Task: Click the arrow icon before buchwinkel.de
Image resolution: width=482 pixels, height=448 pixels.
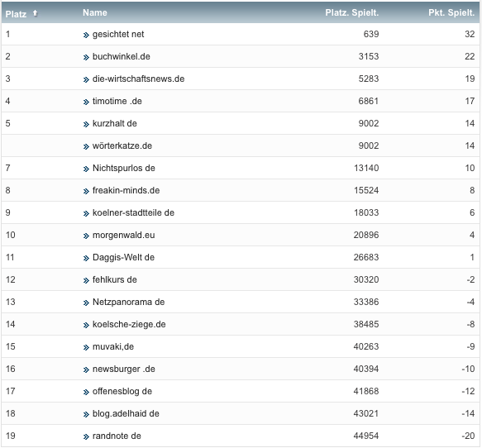Action: (86, 58)
